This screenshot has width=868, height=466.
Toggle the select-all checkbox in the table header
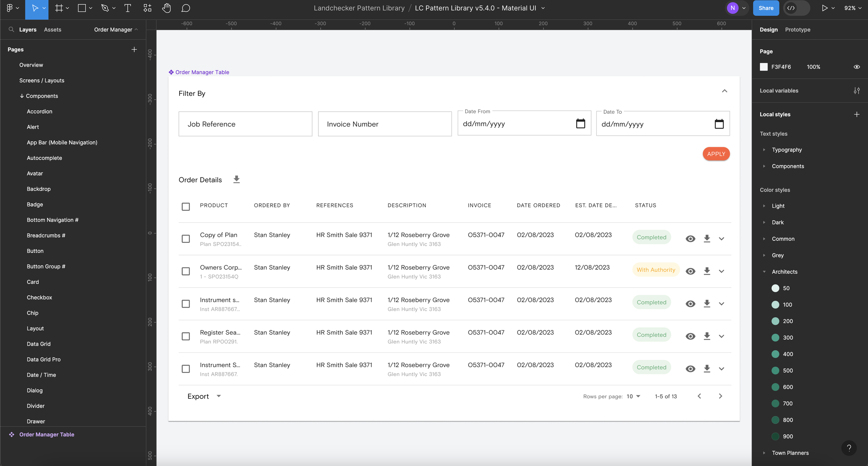[186, 206]
